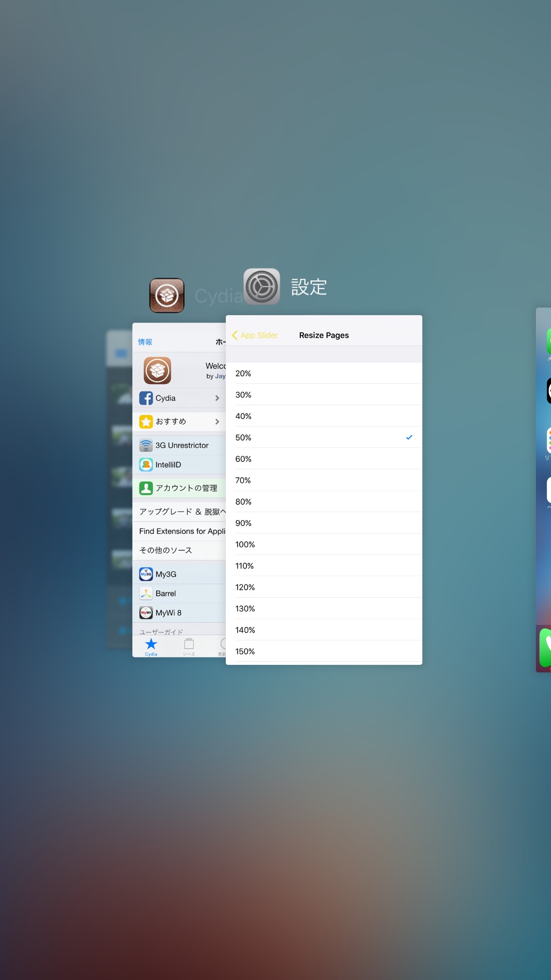Choose 110% in the list
The image size is (551, 980).
tap(324, 565)
